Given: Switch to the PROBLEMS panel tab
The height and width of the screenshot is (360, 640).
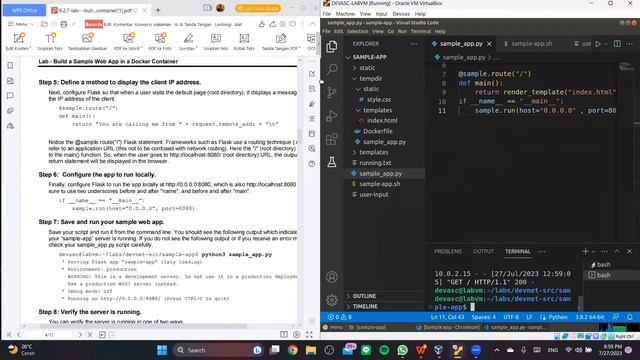Looking at the screenshot, I should [448, 251].
